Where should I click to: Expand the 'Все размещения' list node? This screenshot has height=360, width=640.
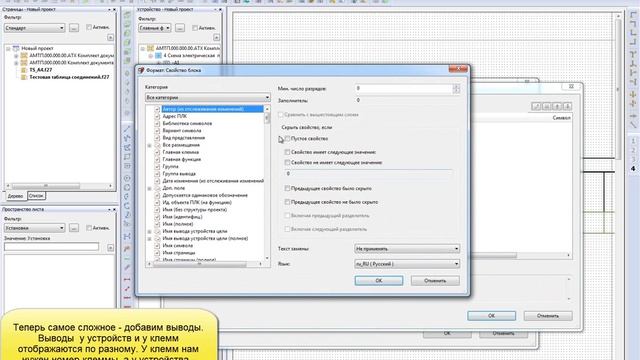click(149, 145)
